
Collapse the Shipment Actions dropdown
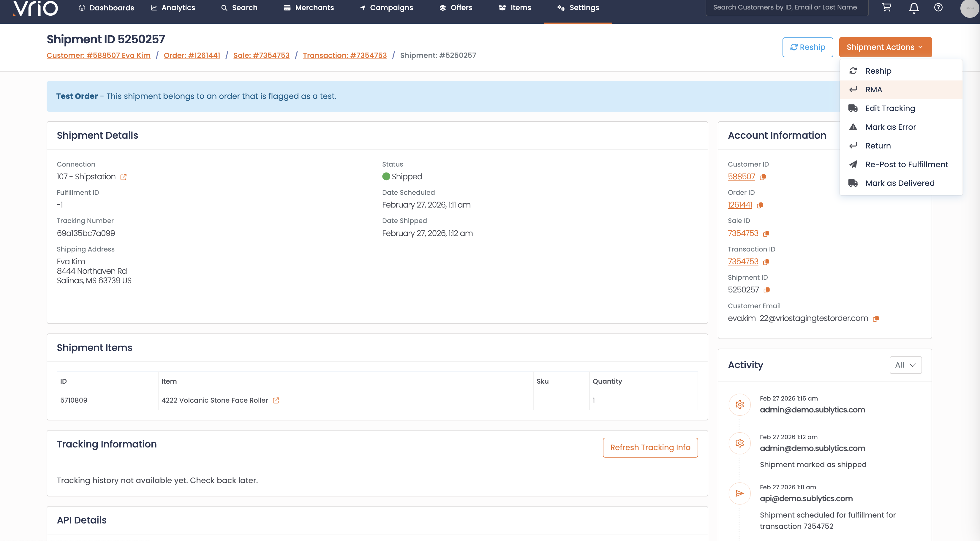click(x=885, y=47)
